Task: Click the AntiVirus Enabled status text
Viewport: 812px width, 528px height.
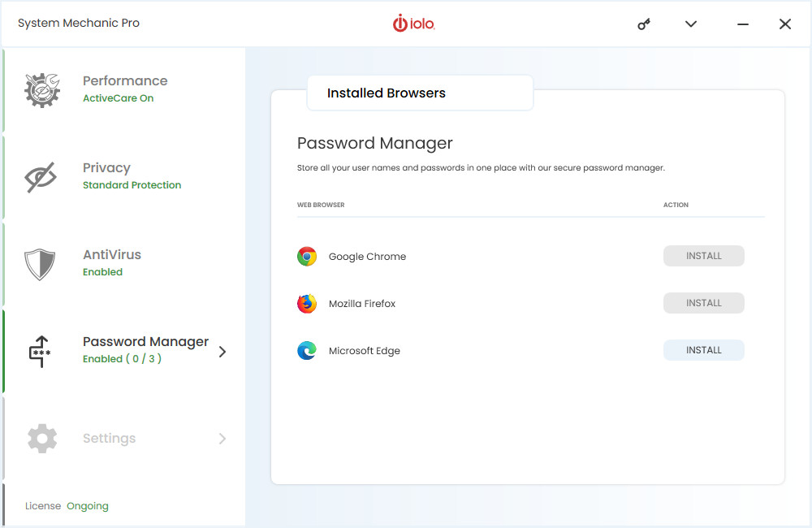Action: 102,272
